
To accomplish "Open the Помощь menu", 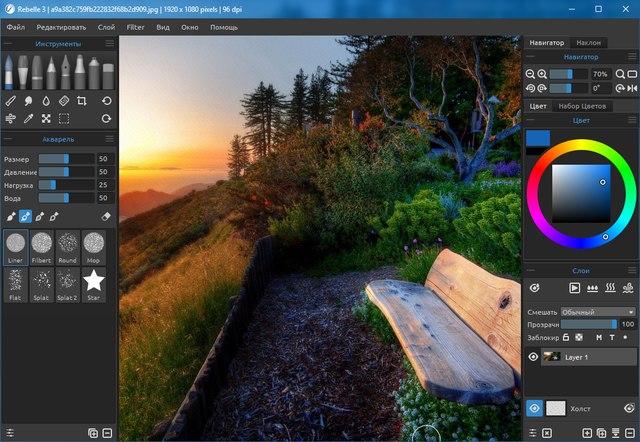I will 224,27.
